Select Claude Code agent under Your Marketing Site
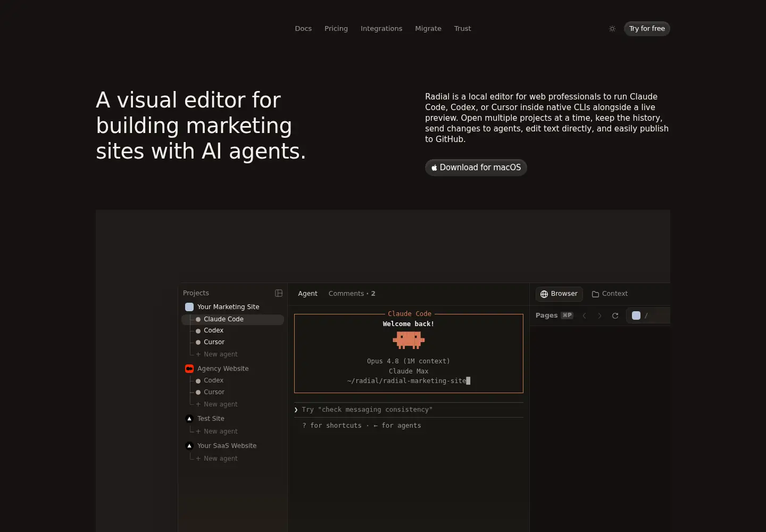This screenshot has width=766, height=532. click(x=233, y=319)
